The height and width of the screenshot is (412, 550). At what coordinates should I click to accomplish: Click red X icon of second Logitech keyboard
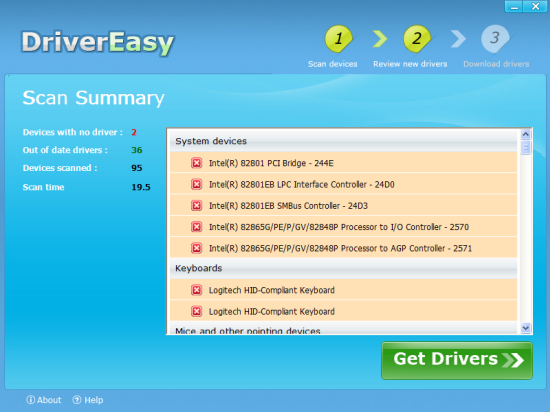pos(196,312)
